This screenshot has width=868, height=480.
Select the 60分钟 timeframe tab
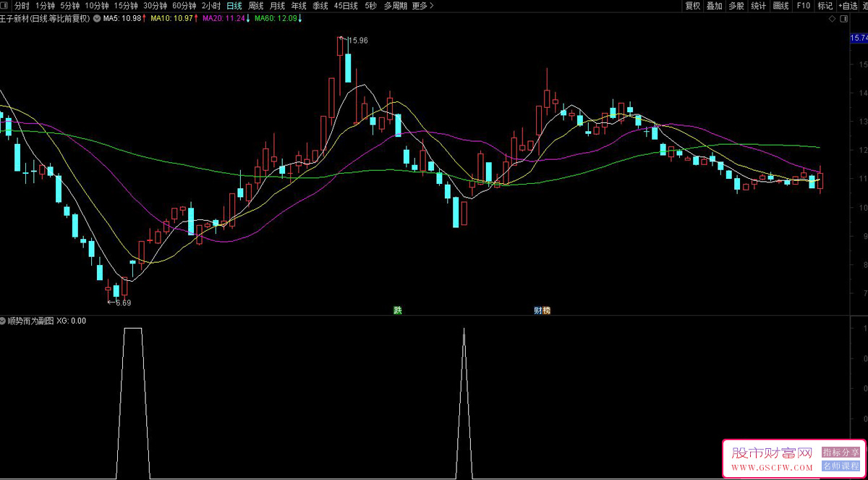[x=184, y=6]
